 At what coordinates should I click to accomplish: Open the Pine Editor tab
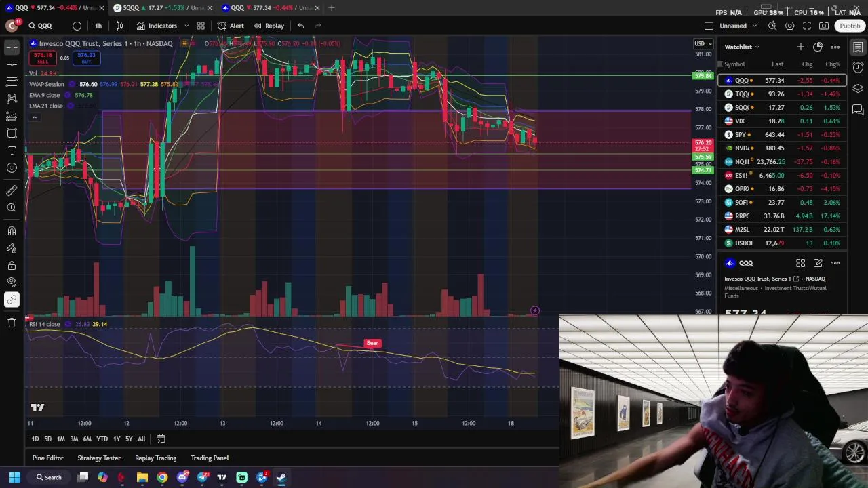pyautogui.click(x=47, y=458)
